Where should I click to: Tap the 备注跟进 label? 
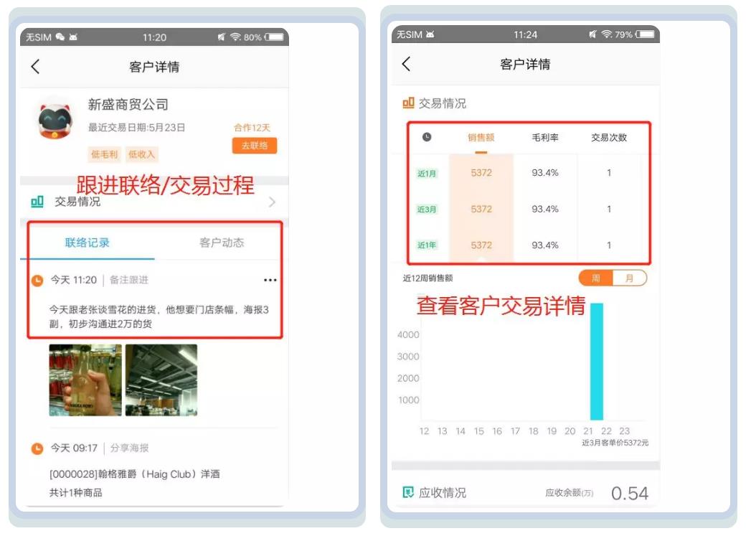tap(128, 280)
